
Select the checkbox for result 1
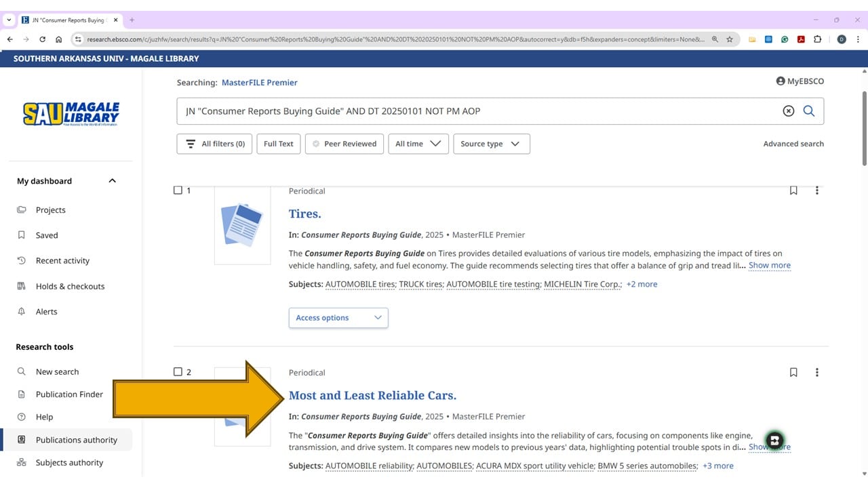[178, 190]
